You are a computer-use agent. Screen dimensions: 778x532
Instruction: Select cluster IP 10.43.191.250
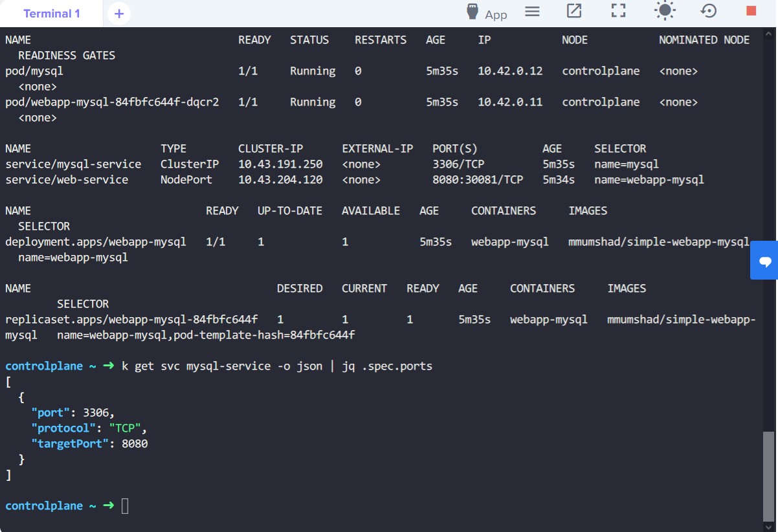[x=280, y=164]
